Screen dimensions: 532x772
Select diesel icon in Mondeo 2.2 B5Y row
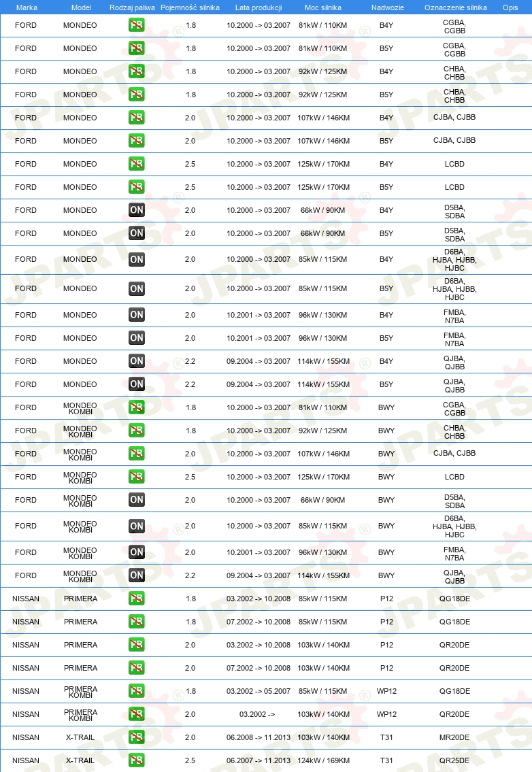pos(137,384)
